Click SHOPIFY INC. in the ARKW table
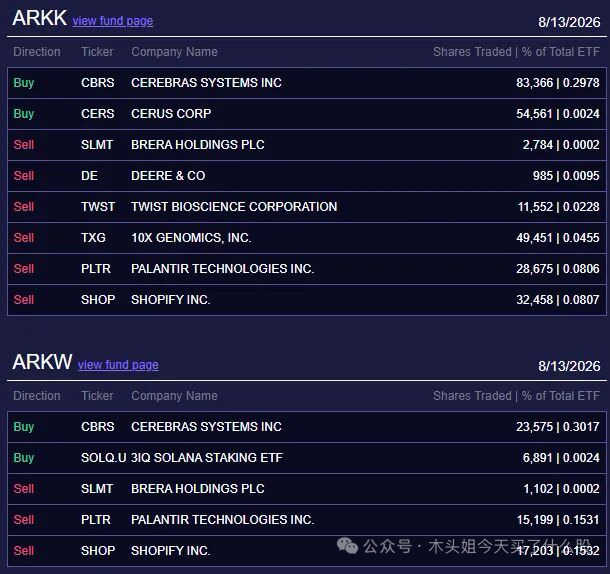Image resolution: width=610 pixels, height=574 pixels. (171, 551)
